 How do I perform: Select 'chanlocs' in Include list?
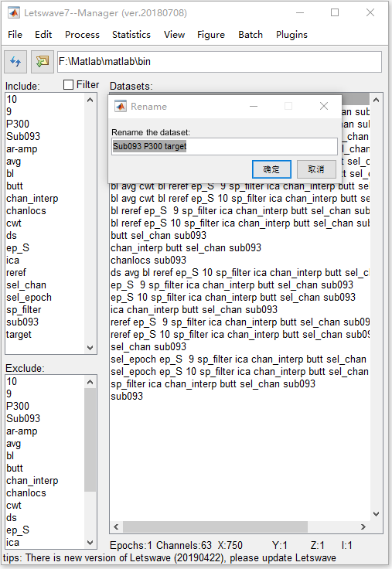pos(26,211)
